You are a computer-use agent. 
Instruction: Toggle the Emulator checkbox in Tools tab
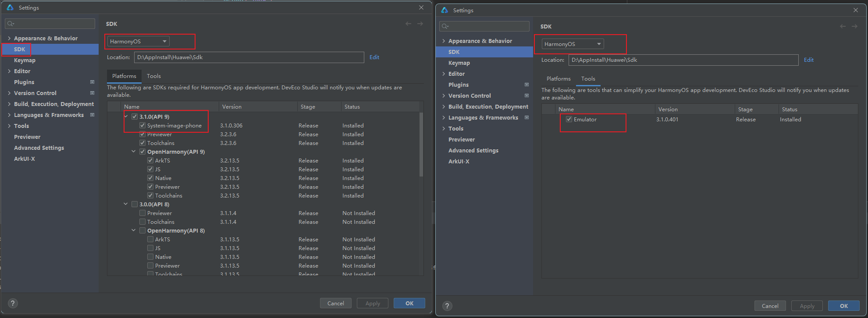[x=569, y=119]
